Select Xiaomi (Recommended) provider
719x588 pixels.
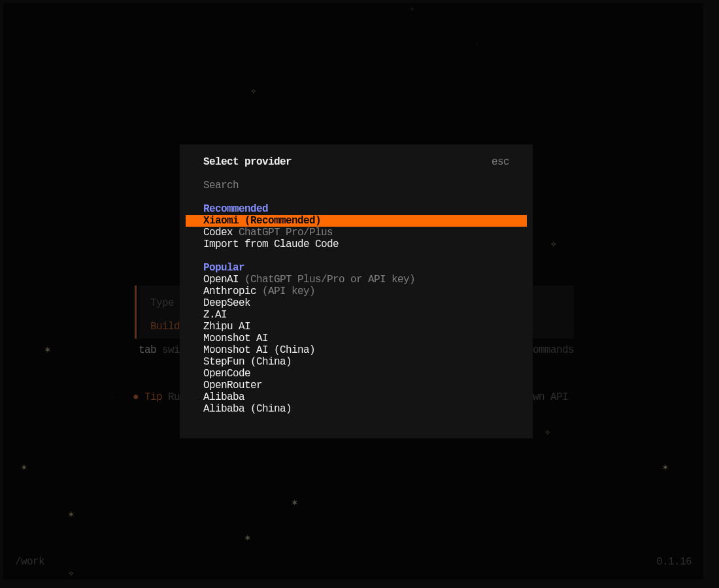click(x=356, y=220)
